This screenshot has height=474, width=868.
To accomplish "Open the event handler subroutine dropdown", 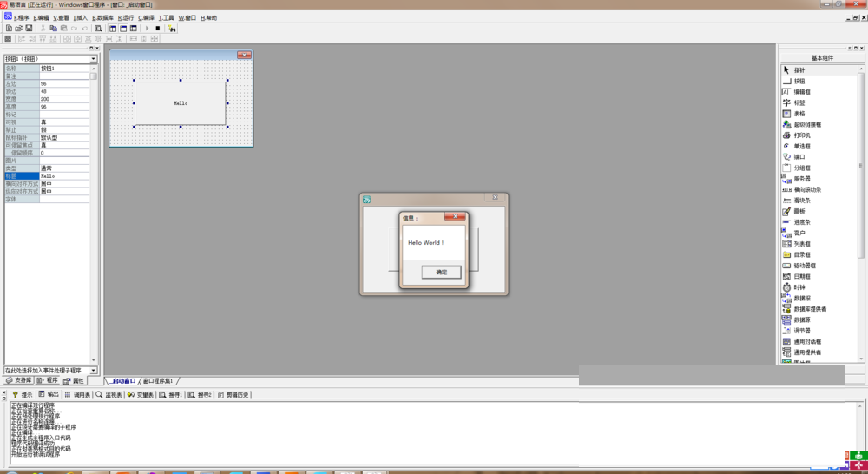I will pos(94,370).
